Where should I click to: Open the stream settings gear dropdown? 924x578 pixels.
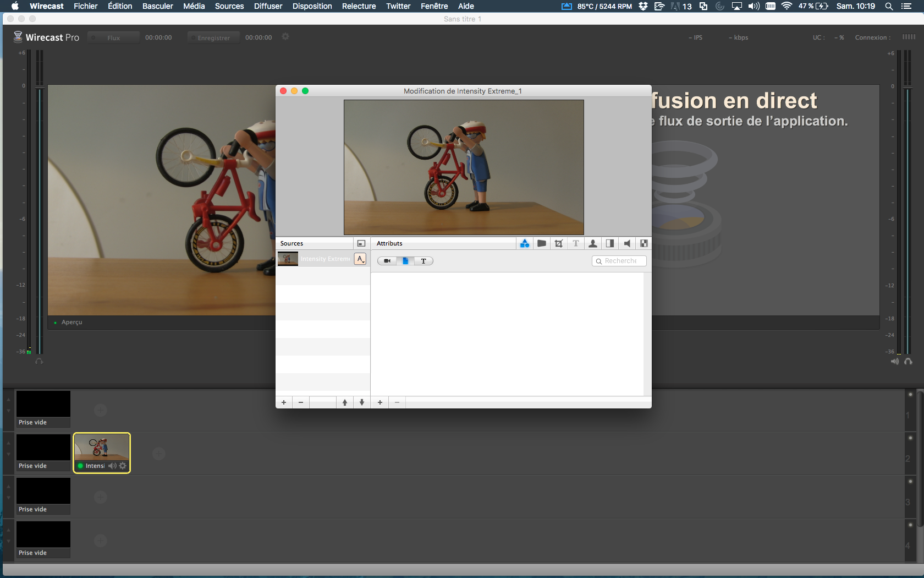click(285, 37)
